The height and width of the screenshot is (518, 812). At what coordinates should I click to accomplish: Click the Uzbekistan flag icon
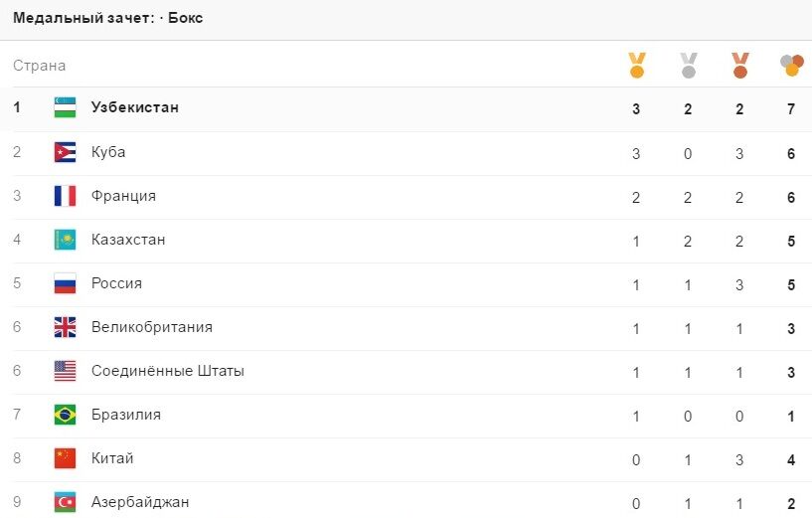click(65, 107)
